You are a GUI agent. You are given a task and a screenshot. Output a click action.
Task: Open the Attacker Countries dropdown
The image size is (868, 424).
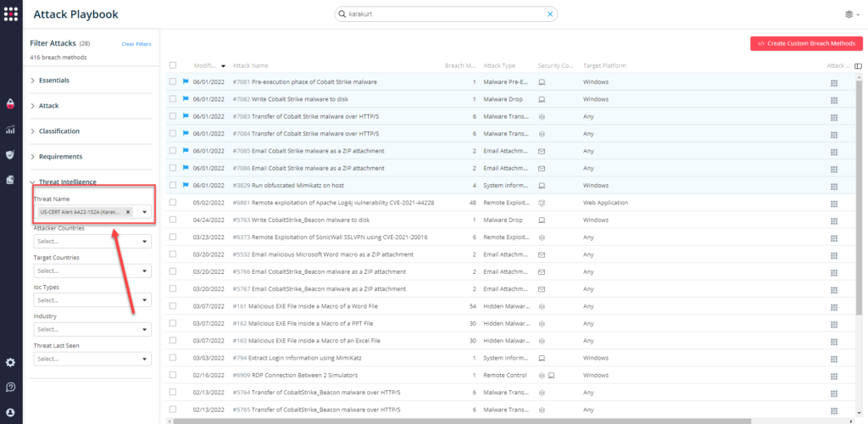(92, 242)
